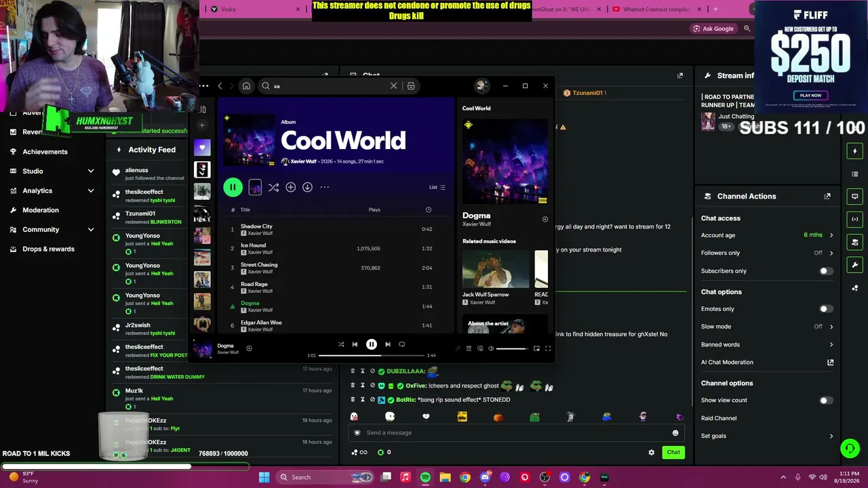This screenshot has height=488, width=868.
Task: Seek in Dogma playback progress bar
Action: coord(370,355)
